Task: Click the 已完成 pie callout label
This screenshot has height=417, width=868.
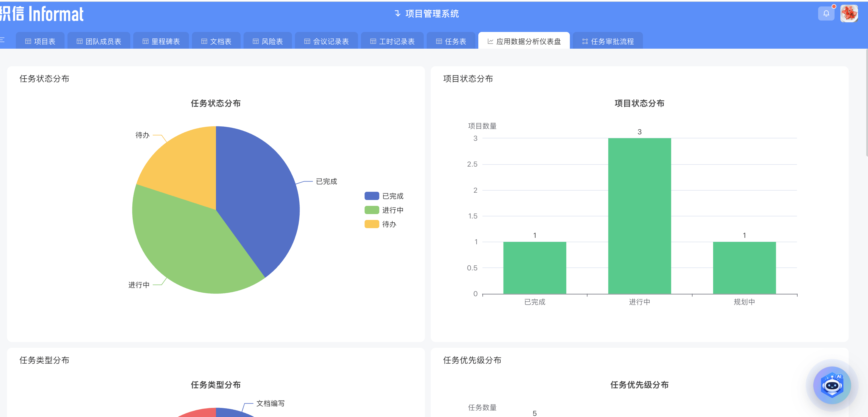Action: [326, 182]
